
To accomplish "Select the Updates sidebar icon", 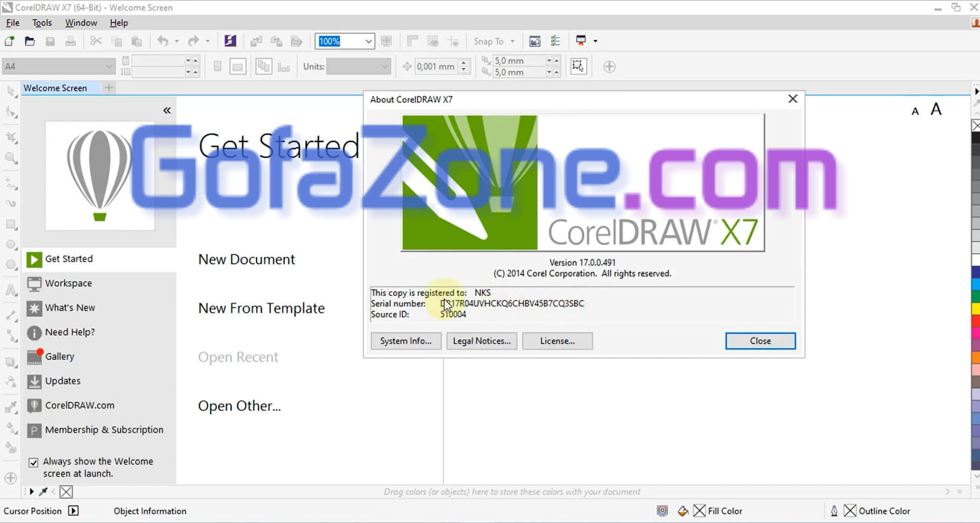I will (34, 381).
